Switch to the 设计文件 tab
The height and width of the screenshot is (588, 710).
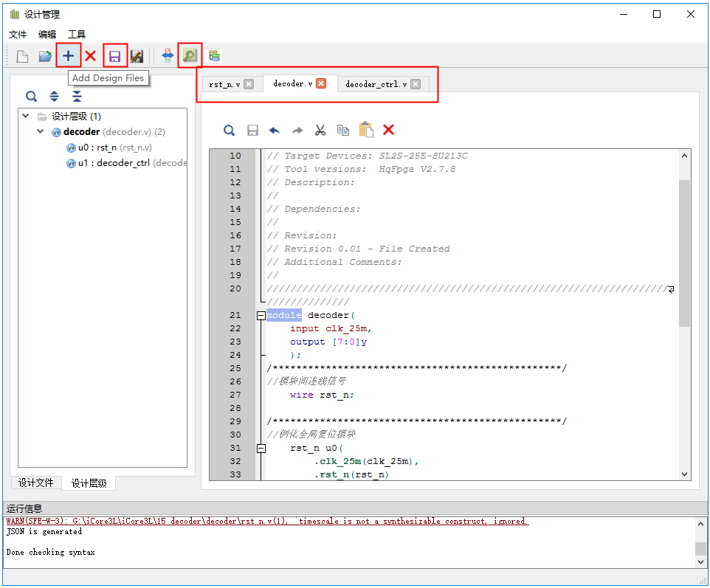36,482
